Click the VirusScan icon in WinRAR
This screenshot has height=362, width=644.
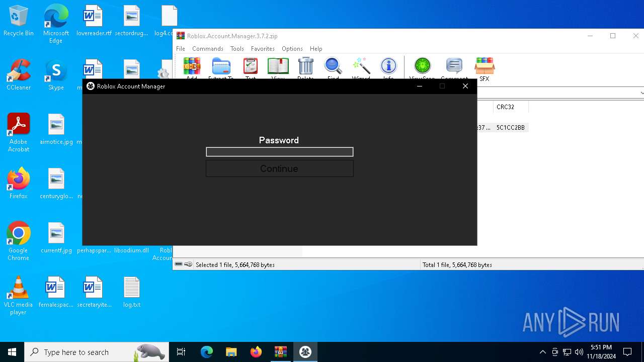click(x=422, y=66)
